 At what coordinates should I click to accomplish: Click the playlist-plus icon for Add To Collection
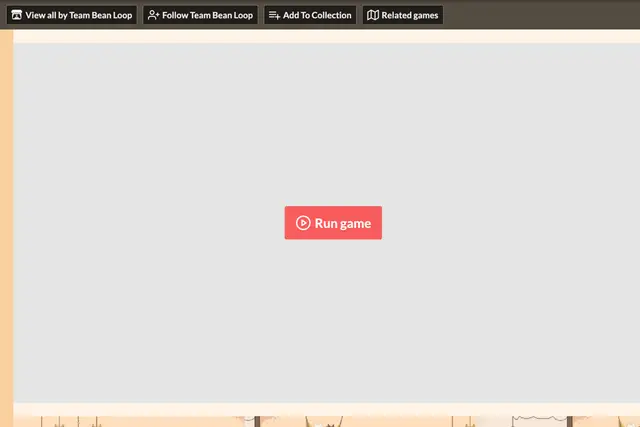(x=274, y=15)
